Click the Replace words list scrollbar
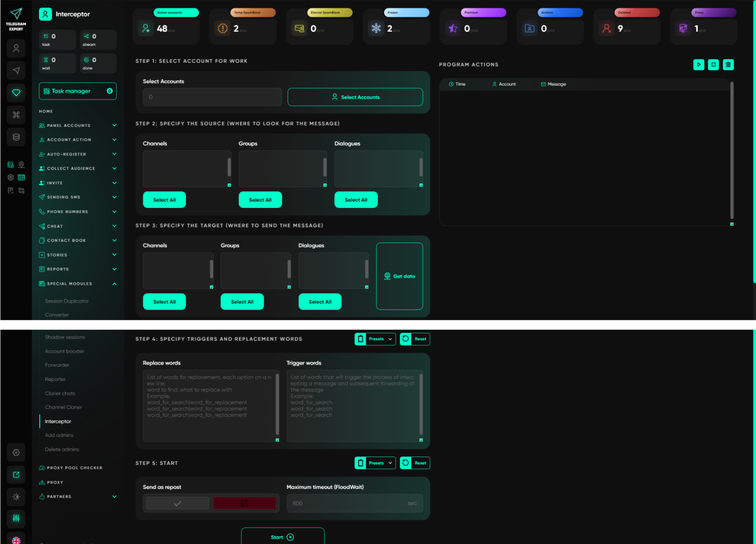Image resolution: width=756 pixels, height=544 pixels. click(277, 404)
